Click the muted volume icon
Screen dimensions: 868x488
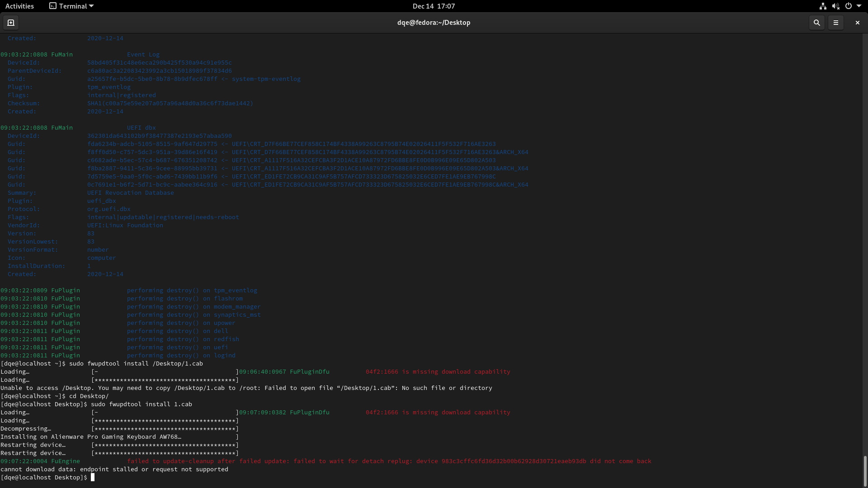coord(835,6)
